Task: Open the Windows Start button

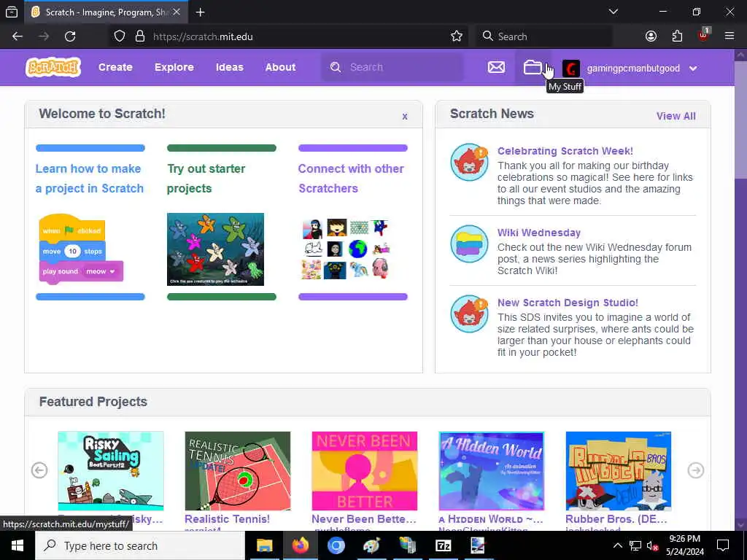Action: (x=18, y=545)
